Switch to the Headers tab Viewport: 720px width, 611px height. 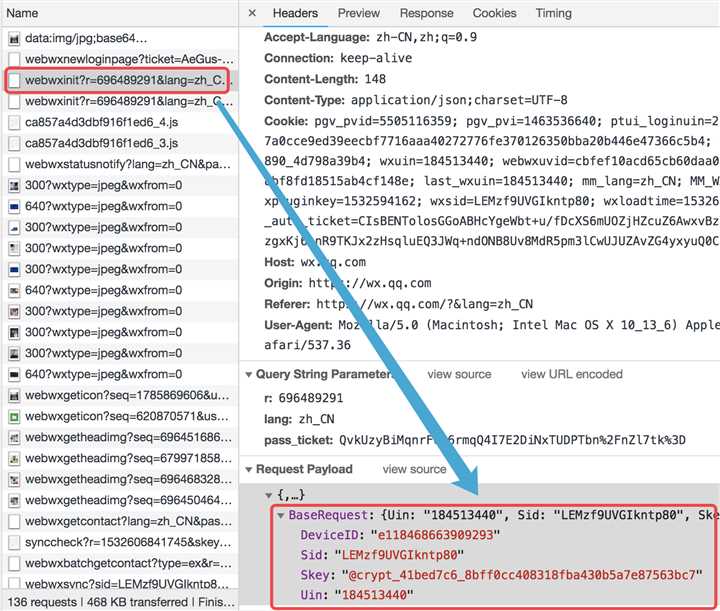(295, 13)
